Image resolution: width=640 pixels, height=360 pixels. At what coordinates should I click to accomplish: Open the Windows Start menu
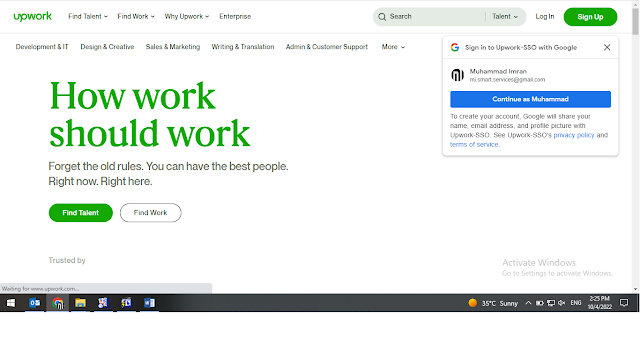pyautogui.click(x=11, y=303)
